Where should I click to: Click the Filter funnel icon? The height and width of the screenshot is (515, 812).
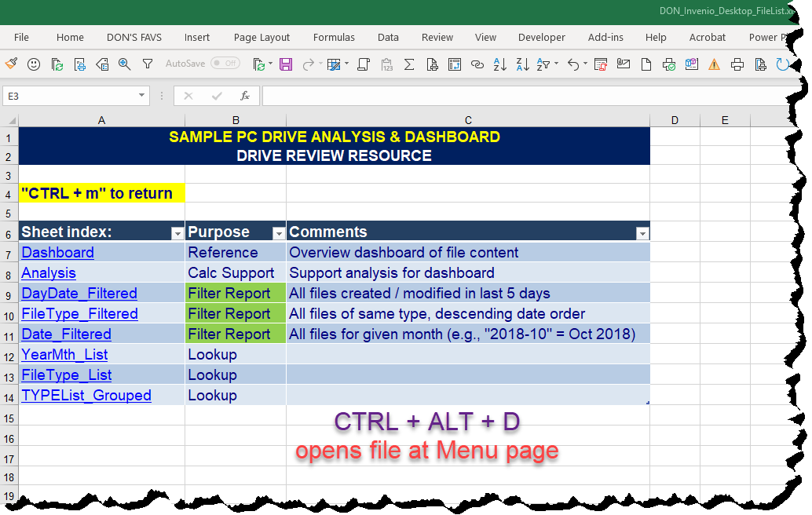tap(146, 65)
